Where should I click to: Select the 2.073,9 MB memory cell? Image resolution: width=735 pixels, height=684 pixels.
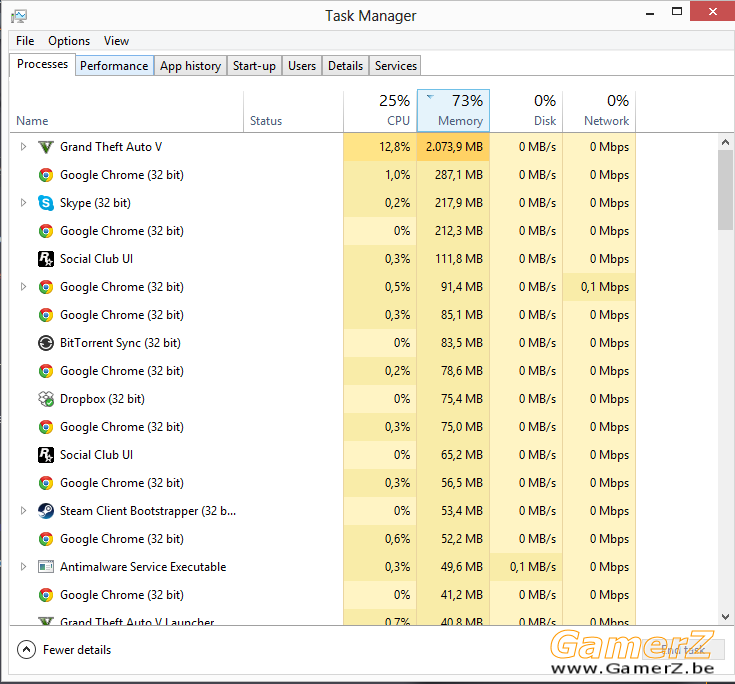point(453,147)
